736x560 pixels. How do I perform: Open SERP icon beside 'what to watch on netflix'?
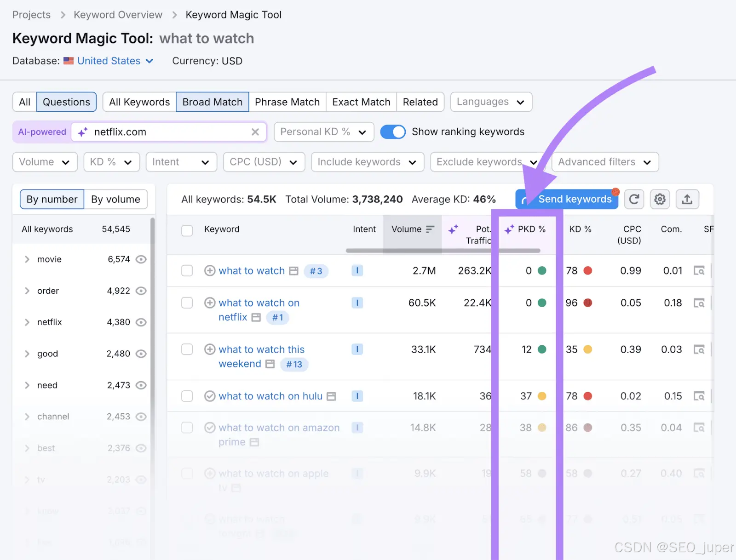[256, 317]
